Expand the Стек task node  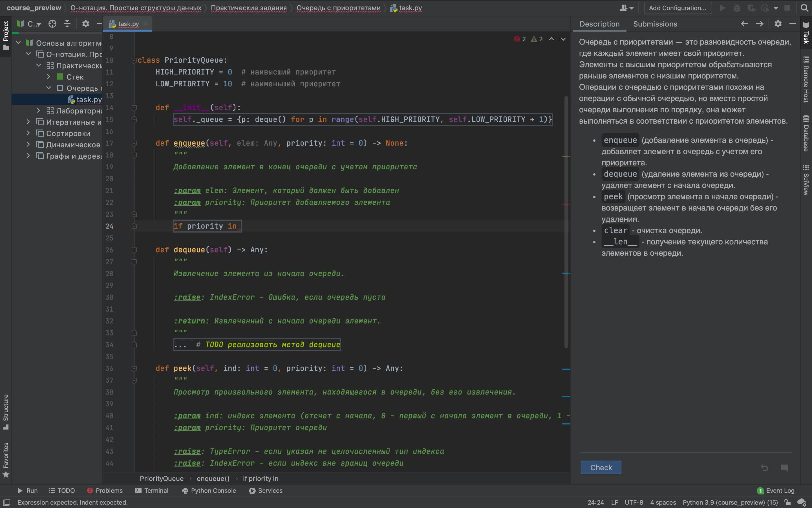tap(49, 76)
